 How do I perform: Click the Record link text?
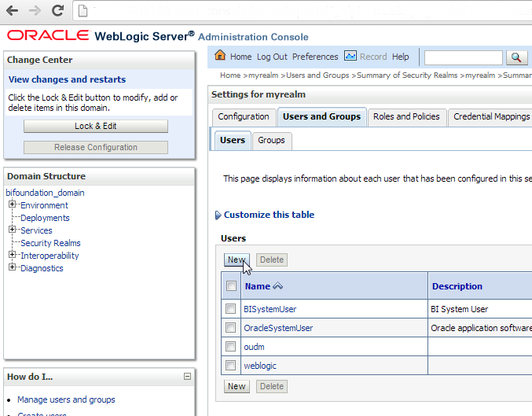coord(373,57)
